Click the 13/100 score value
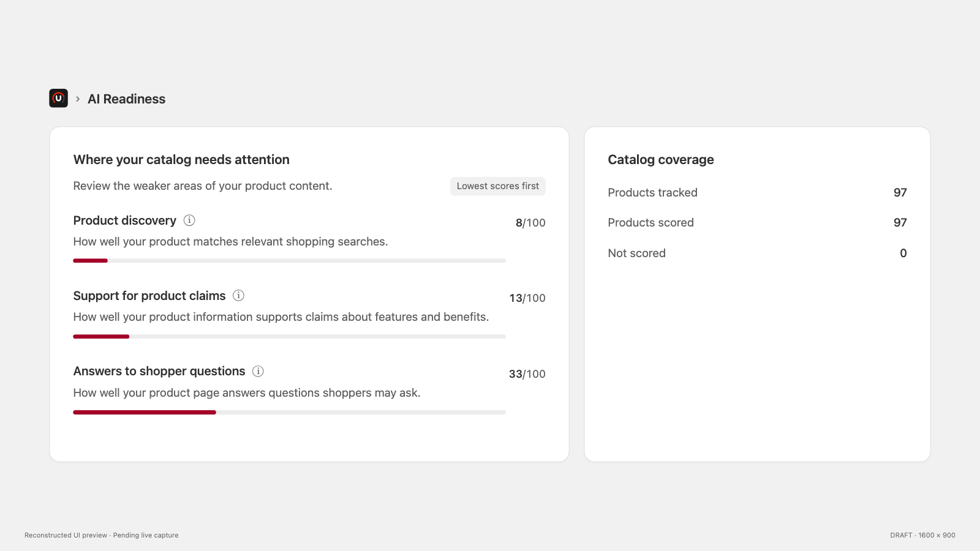Screen dimensions: 980x551 pos(527,298)
